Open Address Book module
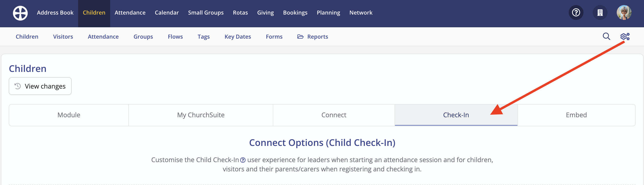Viewport: 644px width, 185px height. pyautogui.click(x=55, y=12)
